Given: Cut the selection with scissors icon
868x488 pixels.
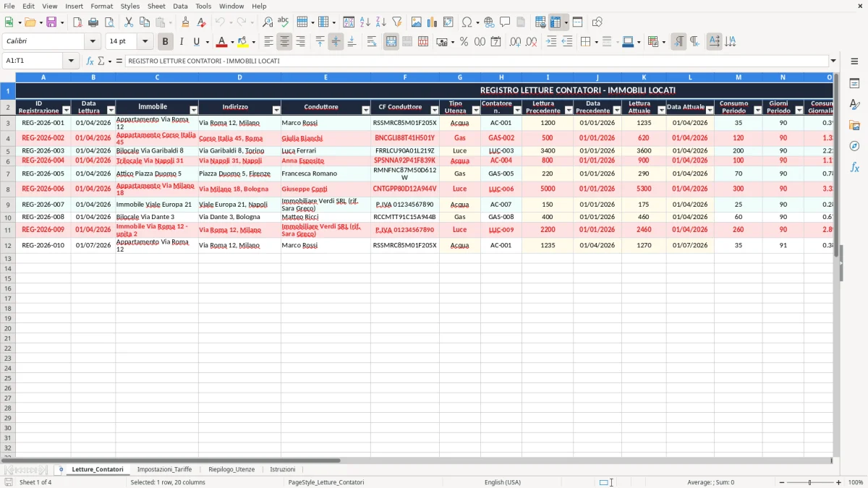Looking at the screenshot, I should pos(129,22).
